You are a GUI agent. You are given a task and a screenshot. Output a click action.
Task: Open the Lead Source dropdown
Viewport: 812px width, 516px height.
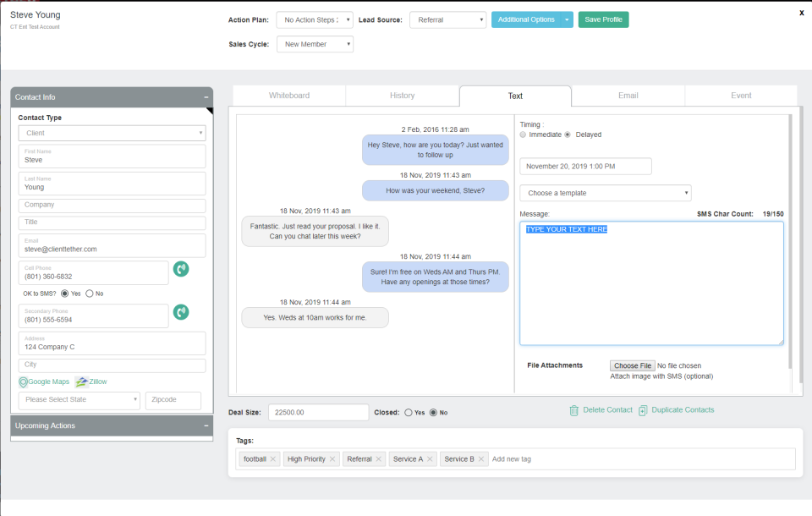(x=448, y=19)
